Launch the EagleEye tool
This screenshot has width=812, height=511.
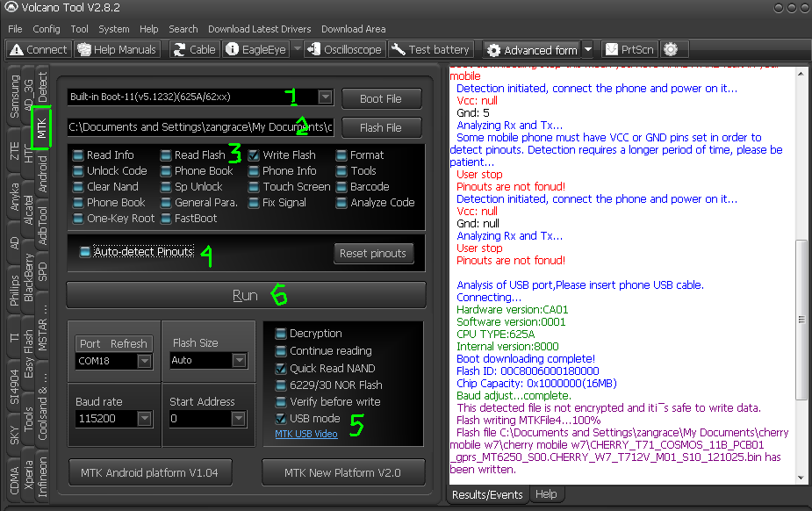256,50
